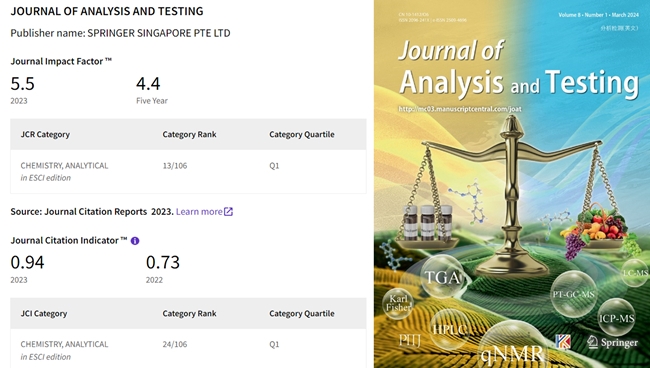Screen dimensions: 650x368
Task: Click the Springer logo on the cover
Action: (x=612, y=342)
